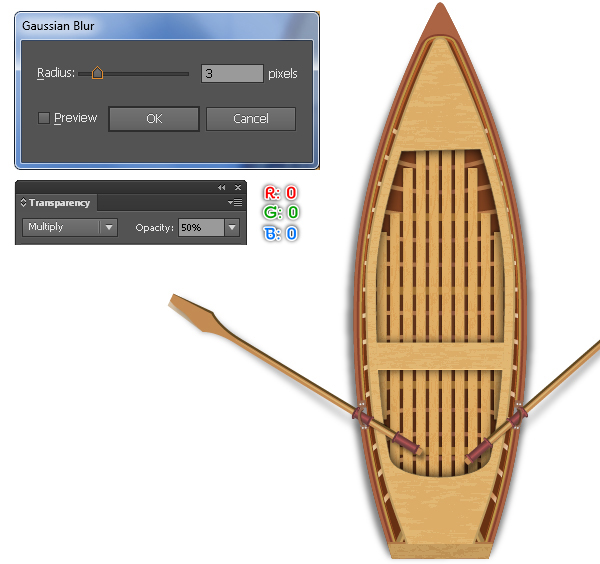600x564 pixels.
Task: Enable the Preview checkbox
Action: tap(44, 118)
